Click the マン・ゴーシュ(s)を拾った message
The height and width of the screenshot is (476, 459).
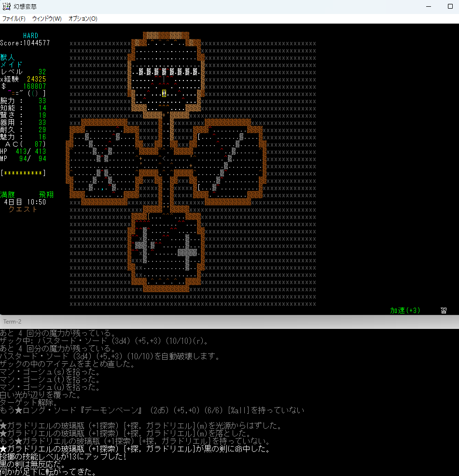[50, 371]
